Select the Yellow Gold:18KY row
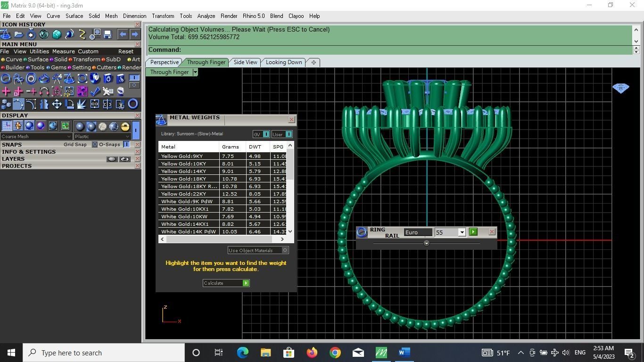The height and width of the screenshot is (362, 644). (223, 179)
